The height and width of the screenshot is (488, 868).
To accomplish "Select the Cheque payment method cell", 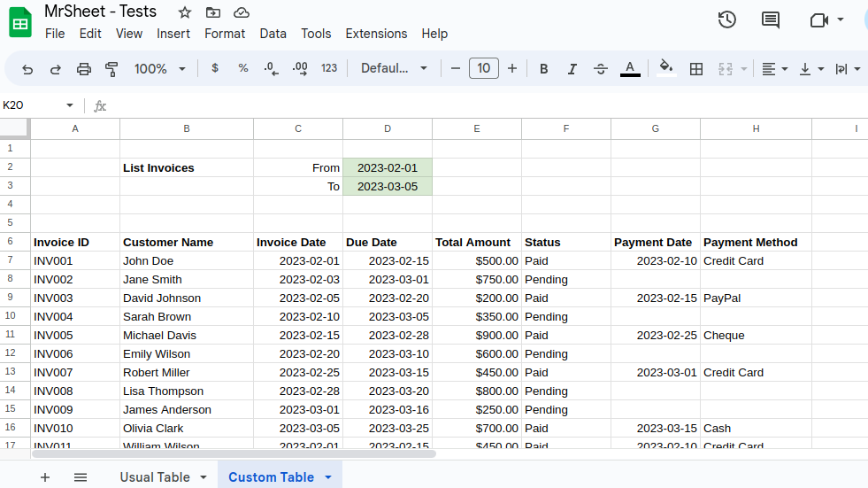I will [x=756, y=335].
